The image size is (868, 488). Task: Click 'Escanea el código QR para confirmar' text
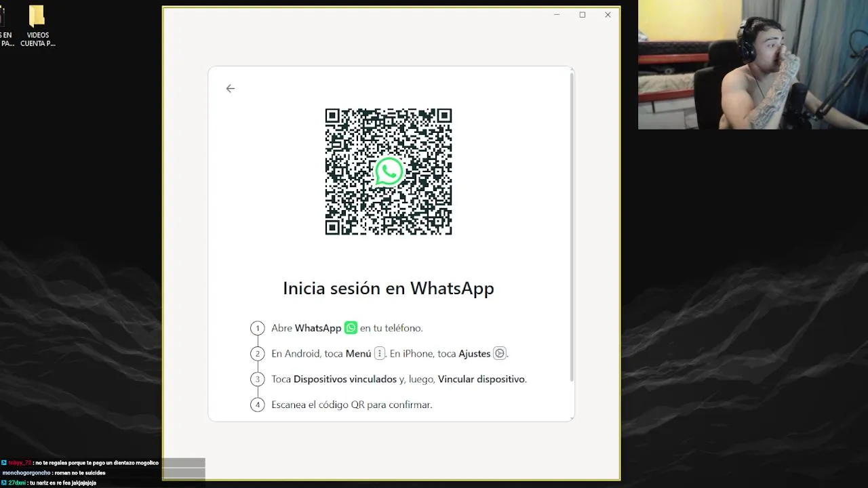coord(352,405)
